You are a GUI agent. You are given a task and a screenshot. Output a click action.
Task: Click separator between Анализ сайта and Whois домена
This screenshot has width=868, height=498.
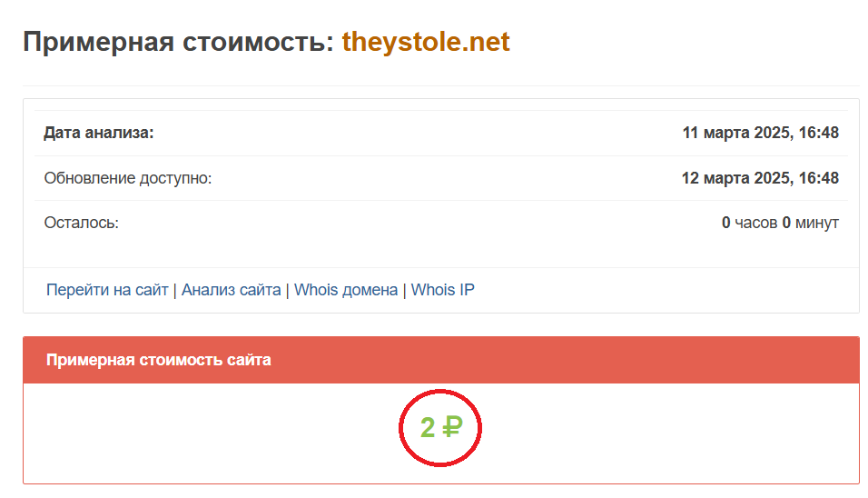(x=288, y=291)
